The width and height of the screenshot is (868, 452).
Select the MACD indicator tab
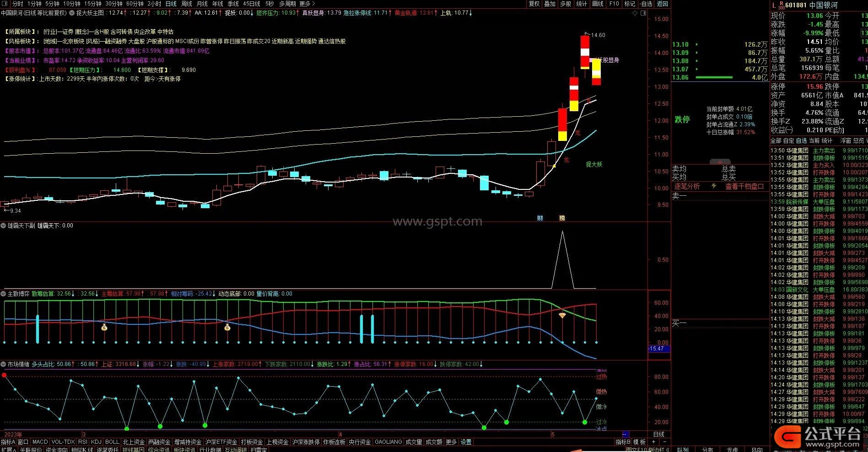pos(40,442)
